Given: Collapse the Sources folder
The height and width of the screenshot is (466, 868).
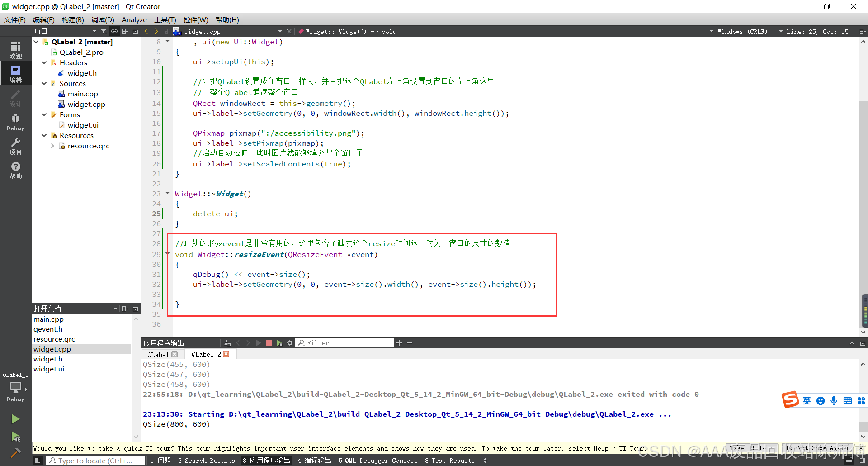Looking at the screenshot, I should [44, 83].
